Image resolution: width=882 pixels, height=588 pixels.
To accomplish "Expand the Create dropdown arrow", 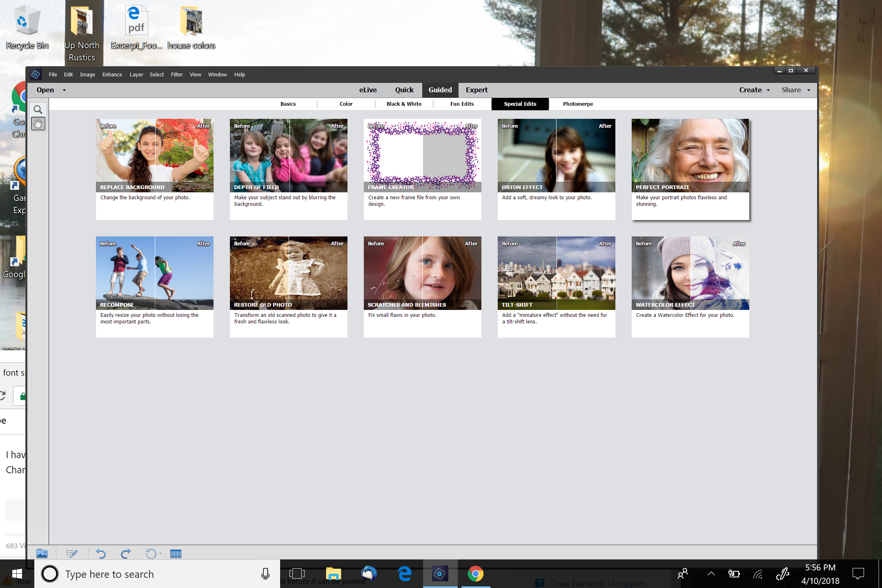I will click(768, 90).
